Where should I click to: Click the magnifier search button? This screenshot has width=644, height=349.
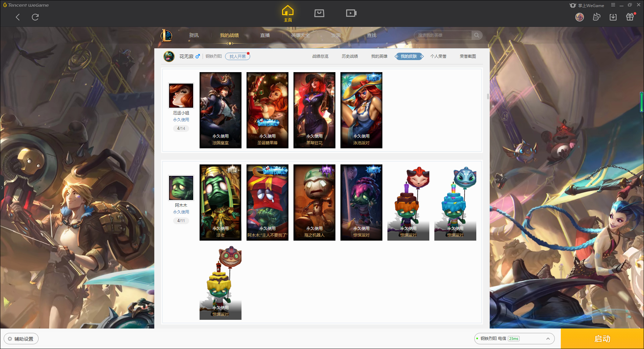477,35
